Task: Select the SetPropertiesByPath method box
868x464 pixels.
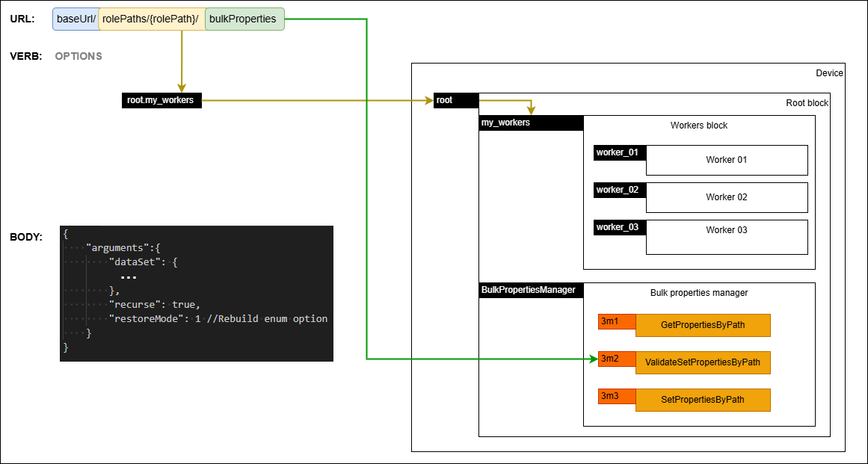Action: pyautogui.click(x=703, y=399)
